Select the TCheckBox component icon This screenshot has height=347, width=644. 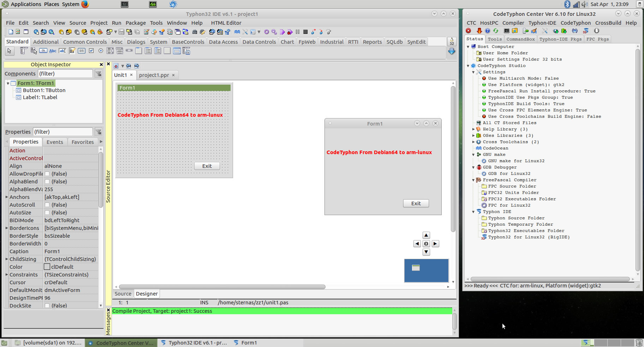91,50
